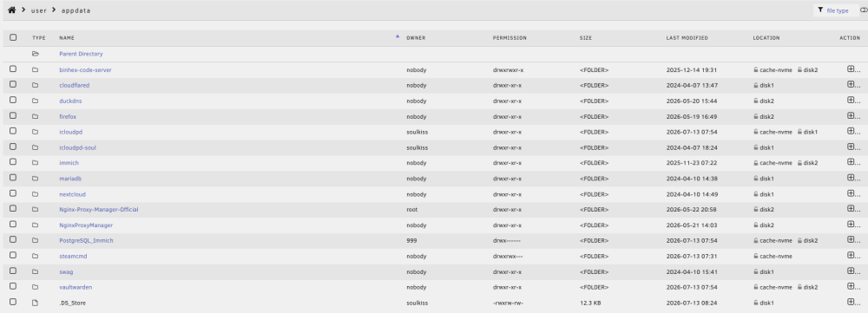Screen dimensions: 868x313
Task: Click '.DS_Store' file name
Action: click(x=73, y=303)
